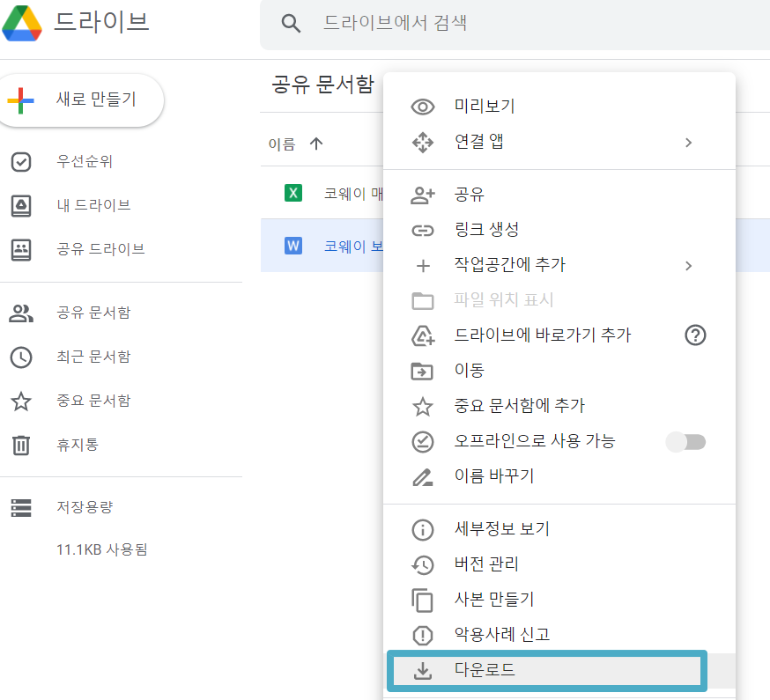The width and height of the screenshot is (770, 700).
Task: Toggle sort direction arrow next to 이름
Action: point(316,144)
